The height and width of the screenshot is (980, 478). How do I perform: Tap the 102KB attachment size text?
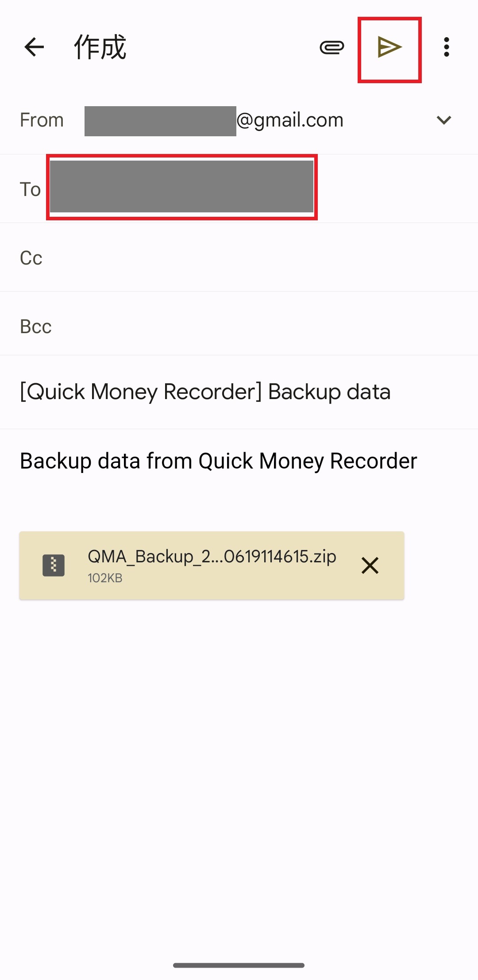coord(105,578)
